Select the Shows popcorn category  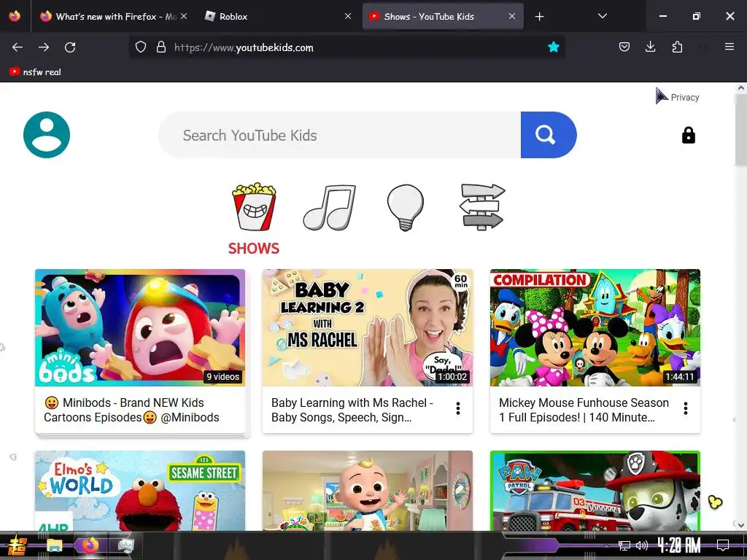coord(254,206)
